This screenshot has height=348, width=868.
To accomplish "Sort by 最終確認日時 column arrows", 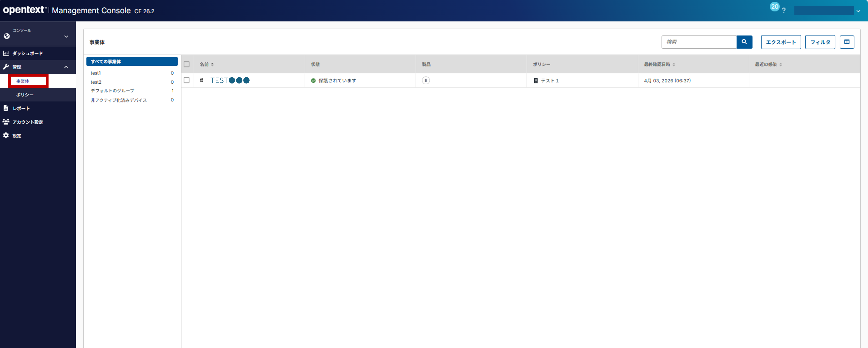I will pos(673,64).
